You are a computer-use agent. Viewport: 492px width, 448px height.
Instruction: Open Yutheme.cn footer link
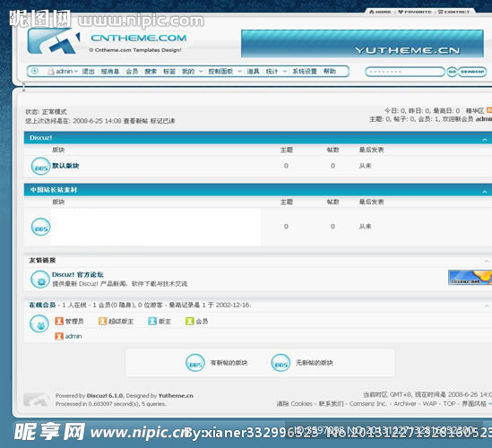(176, 396)
